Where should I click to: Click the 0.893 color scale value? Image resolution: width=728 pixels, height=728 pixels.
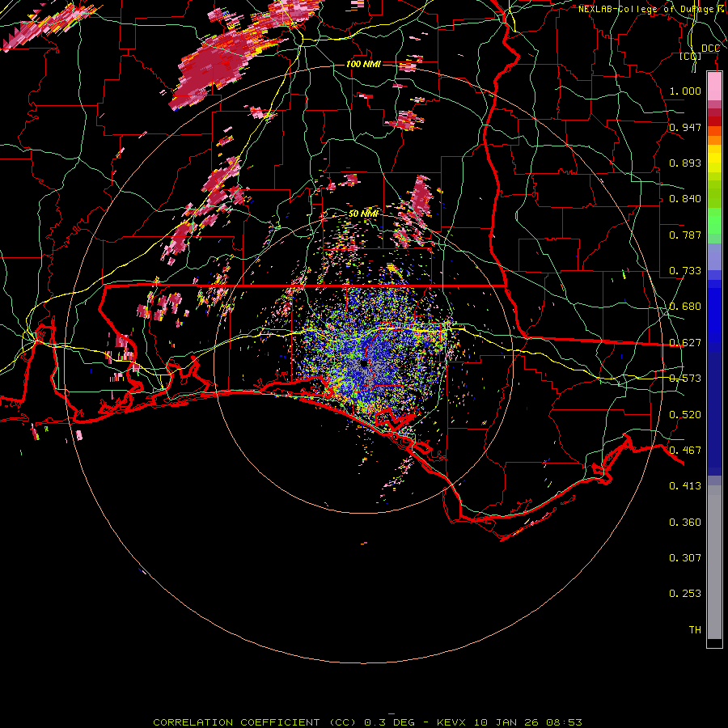click(685, 163)
